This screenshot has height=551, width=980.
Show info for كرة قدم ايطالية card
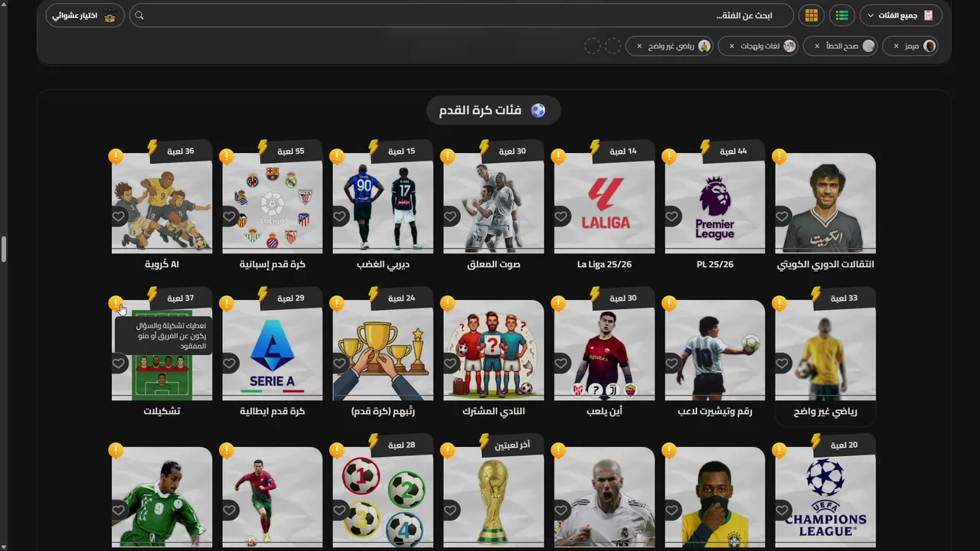[227, 304]
